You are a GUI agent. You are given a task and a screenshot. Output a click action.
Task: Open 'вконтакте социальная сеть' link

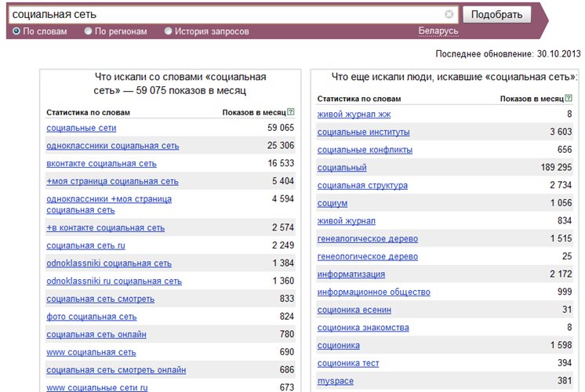(101, 163)
